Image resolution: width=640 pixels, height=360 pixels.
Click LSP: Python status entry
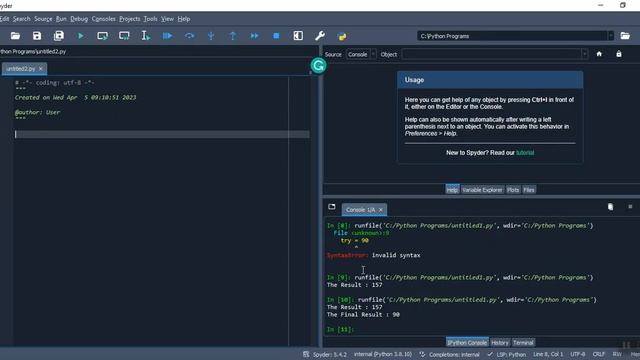[507, 354]
